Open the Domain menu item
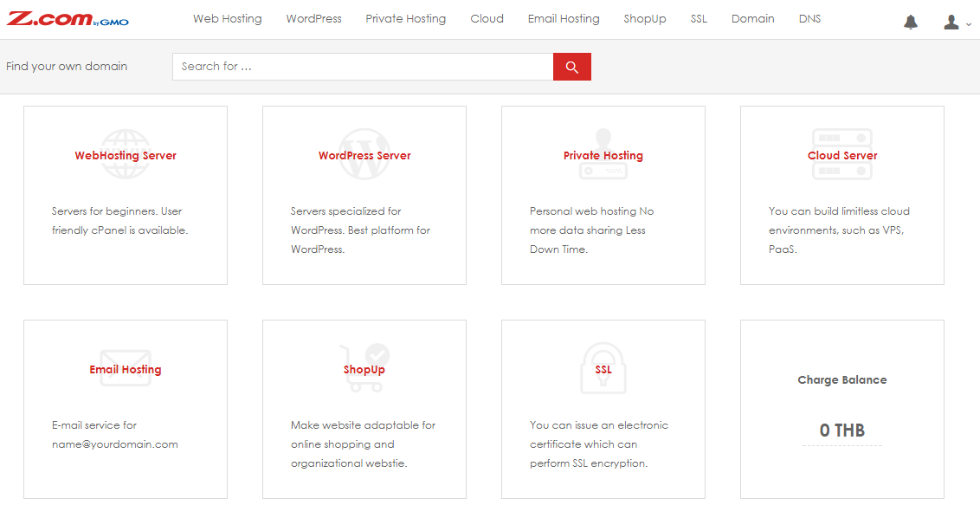Image resolution: width=980 pixels, height=518 pixels. [753, 19]
